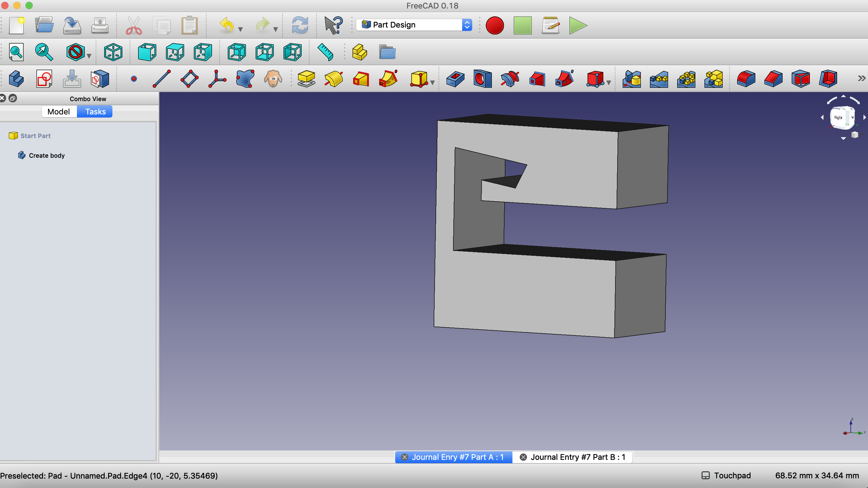The width and height of the screenshot is (868, 488).
Task: Click the Pocket tool icon
Action: tap(455, 79)
